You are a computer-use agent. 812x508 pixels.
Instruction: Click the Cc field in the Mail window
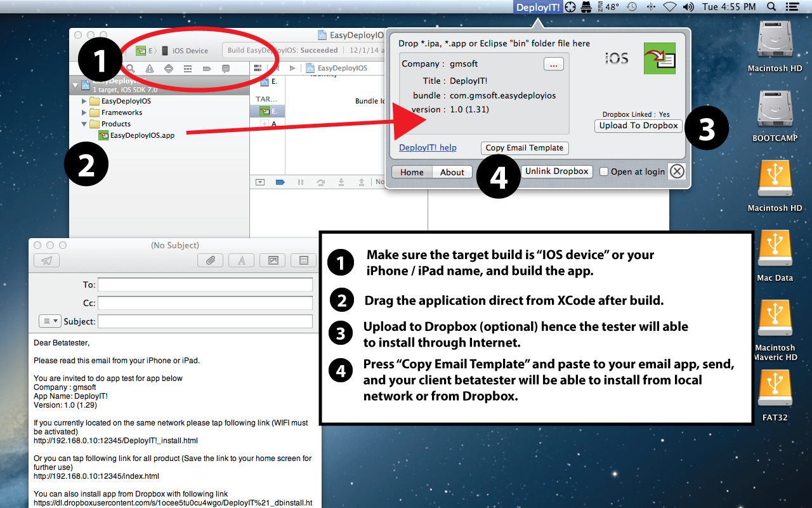click(x=205, y=303)
